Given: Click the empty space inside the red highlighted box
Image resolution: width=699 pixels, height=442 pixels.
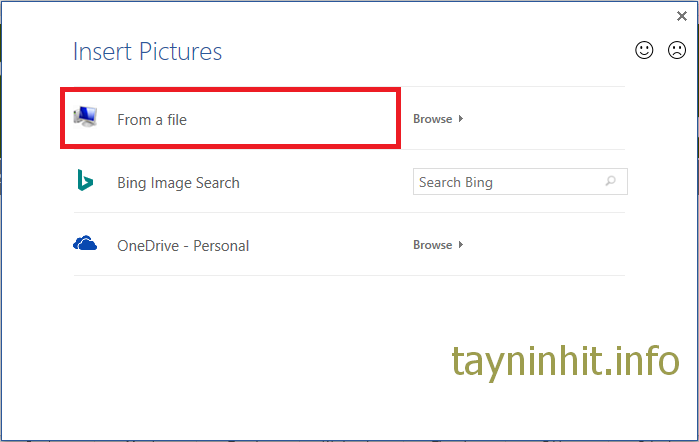Looking at the screenshot, I should click(300, 120).
